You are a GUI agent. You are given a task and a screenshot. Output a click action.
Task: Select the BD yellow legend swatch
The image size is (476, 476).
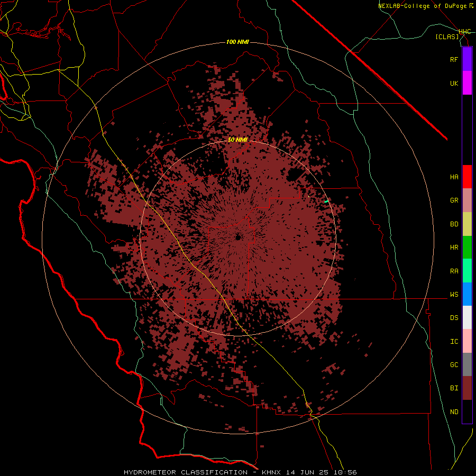[x=467, y=224]
